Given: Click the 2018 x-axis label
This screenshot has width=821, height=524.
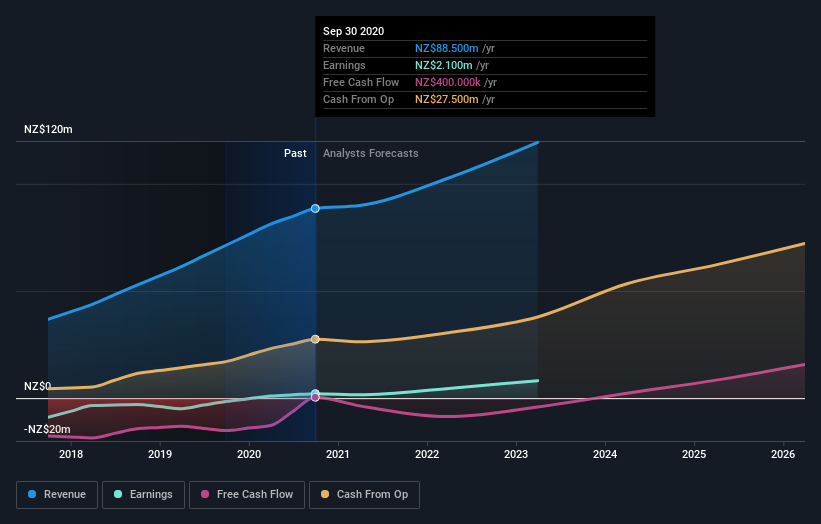Looking at the screenshot, I should (x=71, y=454).
